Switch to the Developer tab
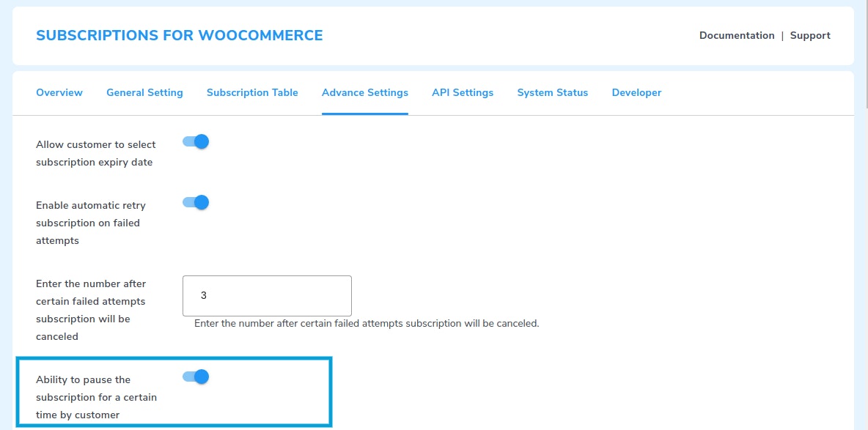This screenshot has height=430, width=868. 636,92
